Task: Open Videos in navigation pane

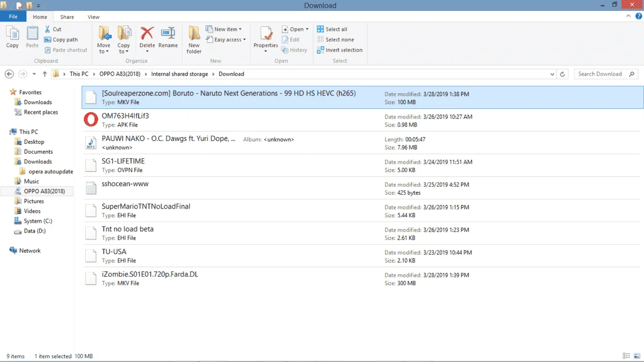Action: click(x=32, y=211)
